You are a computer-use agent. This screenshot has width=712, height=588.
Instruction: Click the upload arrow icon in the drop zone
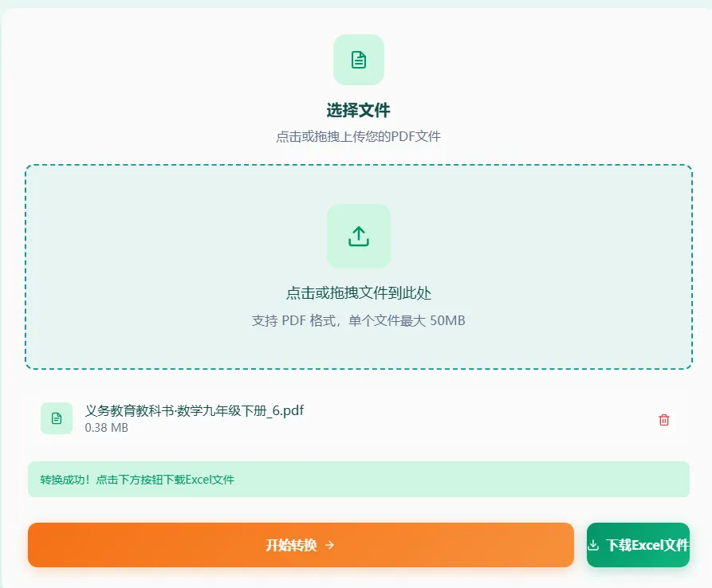[x=359, y=236]
